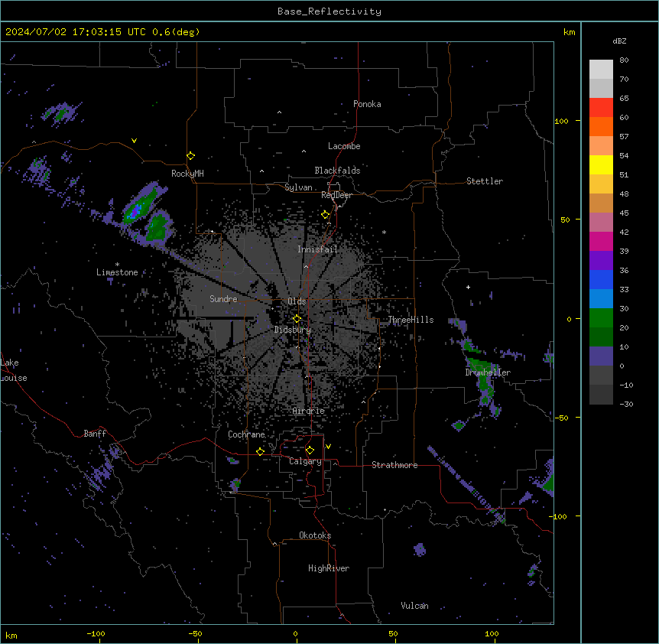Click the 100 tick on the bottom axis
659x644 pixels.
[492, 633]
